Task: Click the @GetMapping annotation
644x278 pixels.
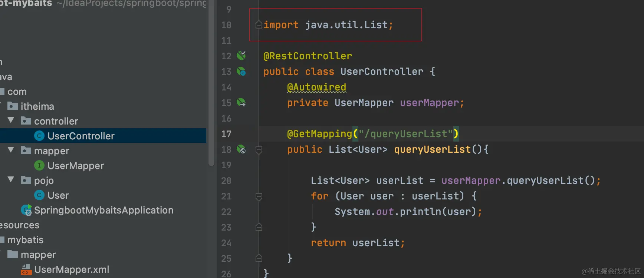Action: [x=319, y=134]
